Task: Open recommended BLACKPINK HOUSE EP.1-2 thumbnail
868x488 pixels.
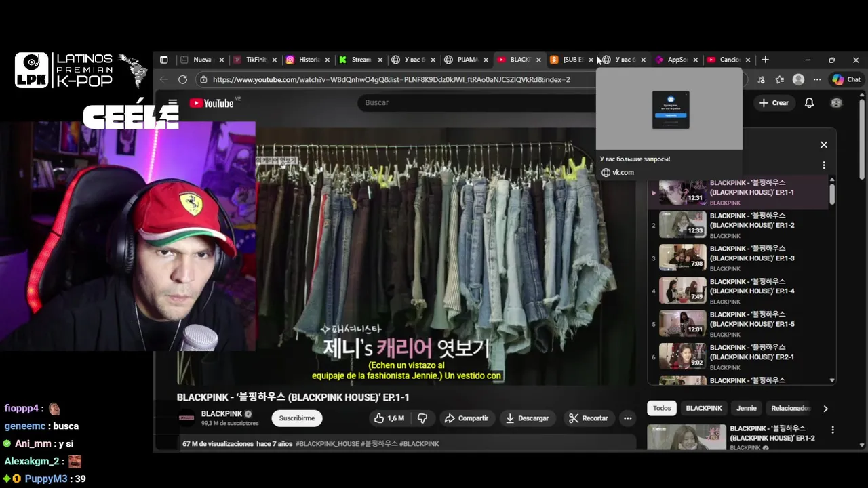Action: coord(686,437)
